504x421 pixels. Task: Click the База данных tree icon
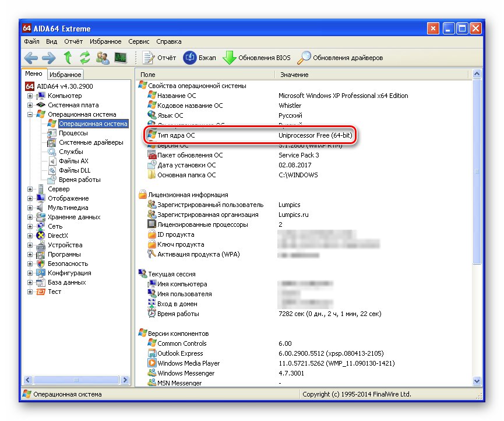point(41,282)
